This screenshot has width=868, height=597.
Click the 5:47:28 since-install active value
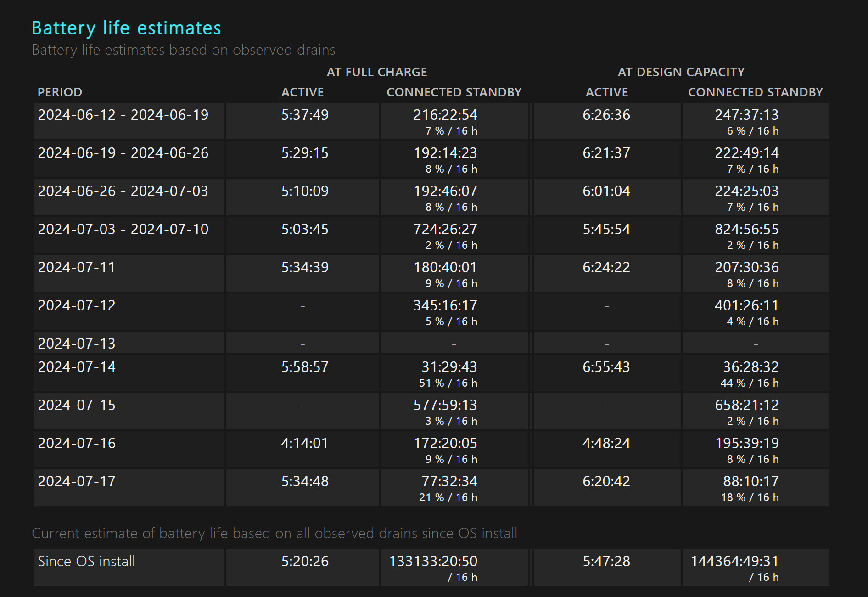tap(606, 561)
